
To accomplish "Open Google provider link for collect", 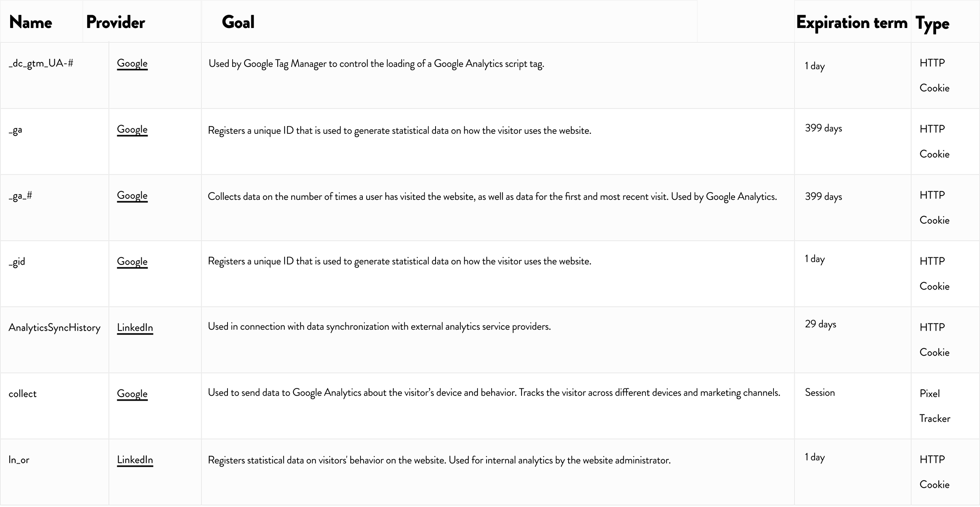I will click(132, 394).
